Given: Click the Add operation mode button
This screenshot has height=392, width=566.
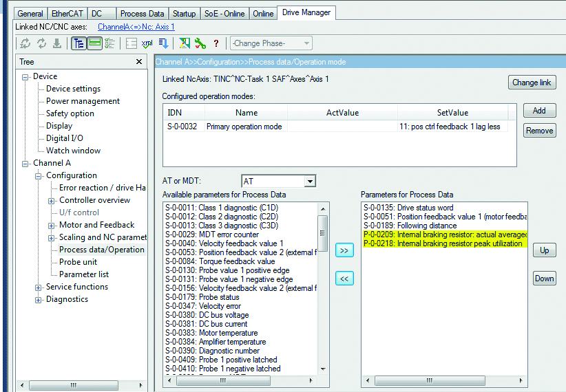Looking at the screenshot, I should point(539,111).
